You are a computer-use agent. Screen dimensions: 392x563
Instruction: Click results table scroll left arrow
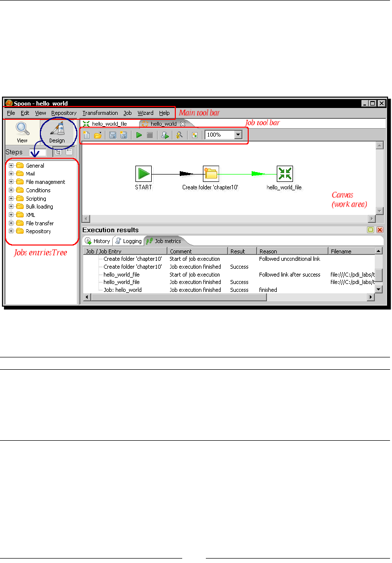pos(87,297)
